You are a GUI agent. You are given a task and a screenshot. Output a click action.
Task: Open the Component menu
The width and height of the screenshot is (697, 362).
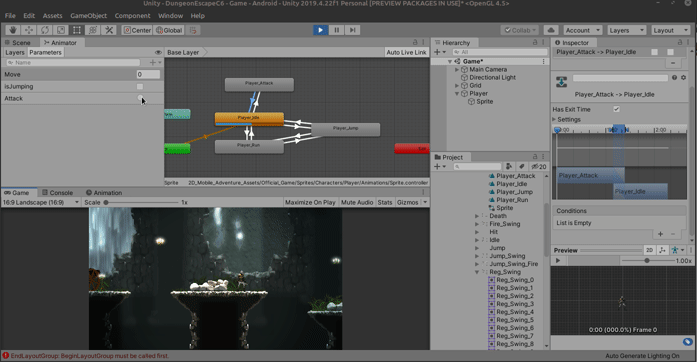(132, 16)
